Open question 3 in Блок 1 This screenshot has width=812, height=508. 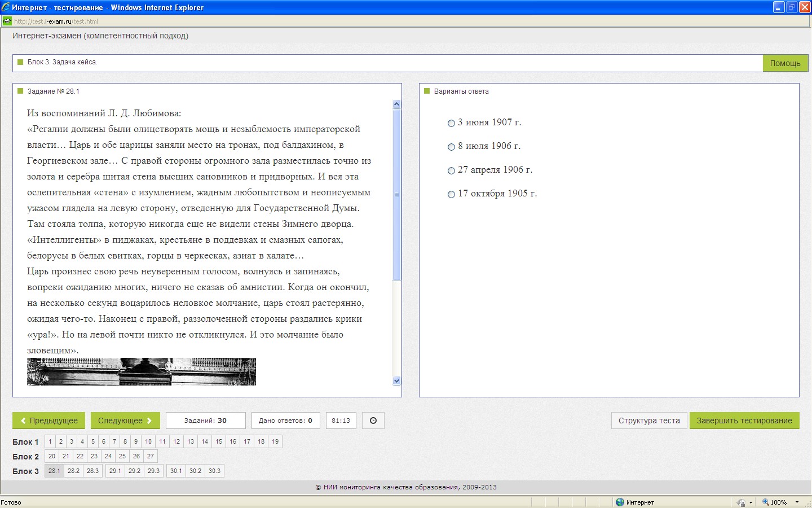click(x=72, y=441)
